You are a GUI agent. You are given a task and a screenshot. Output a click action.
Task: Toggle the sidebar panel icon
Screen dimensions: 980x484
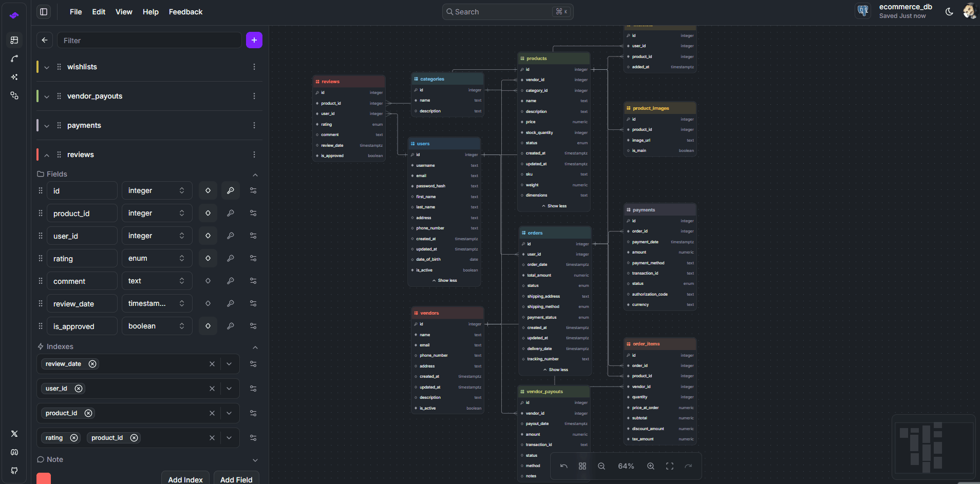point(44,12)
